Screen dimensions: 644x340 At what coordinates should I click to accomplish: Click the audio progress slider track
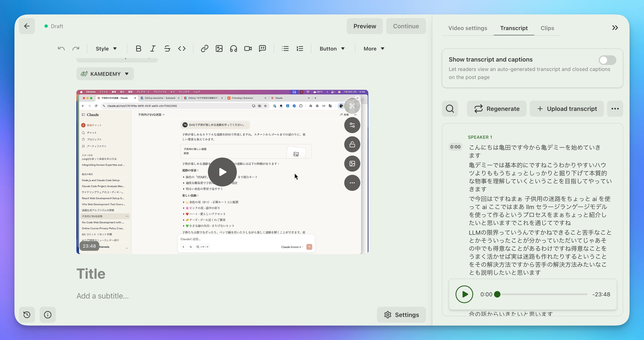(544, 294)
